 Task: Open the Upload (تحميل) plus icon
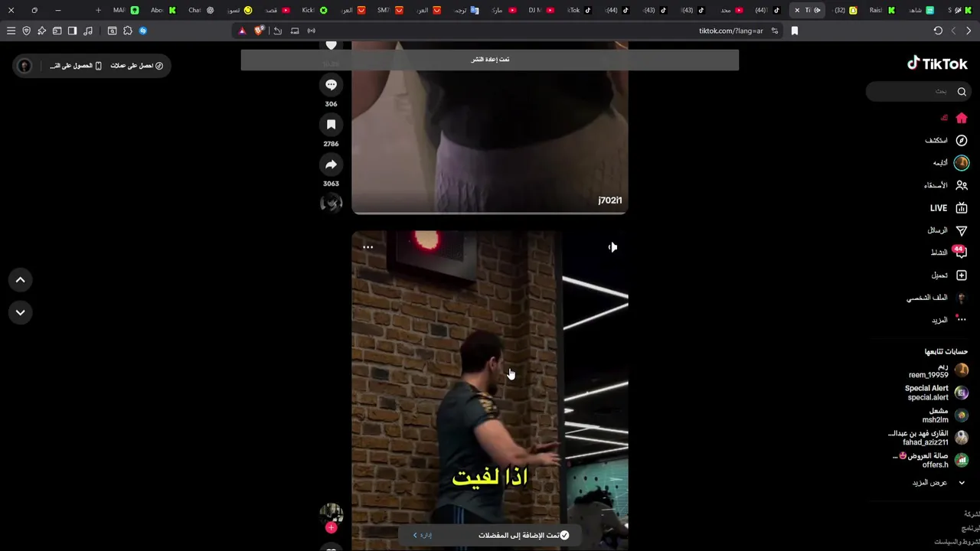[x=962, y=275]
